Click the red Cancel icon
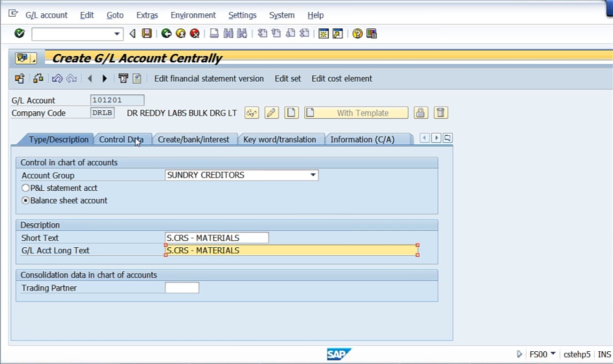 [195, 34]
